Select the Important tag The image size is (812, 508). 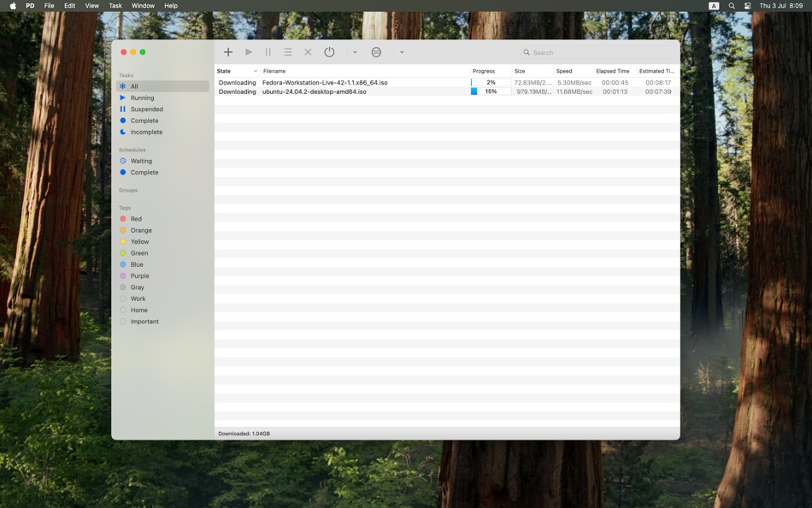(x=163, y=322)
